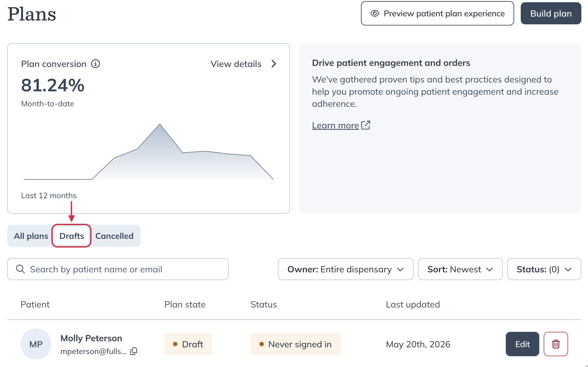Viewport: 588px width, 367px height.
Task: Click the Plan state column header
Action: (x=185, y=304)
